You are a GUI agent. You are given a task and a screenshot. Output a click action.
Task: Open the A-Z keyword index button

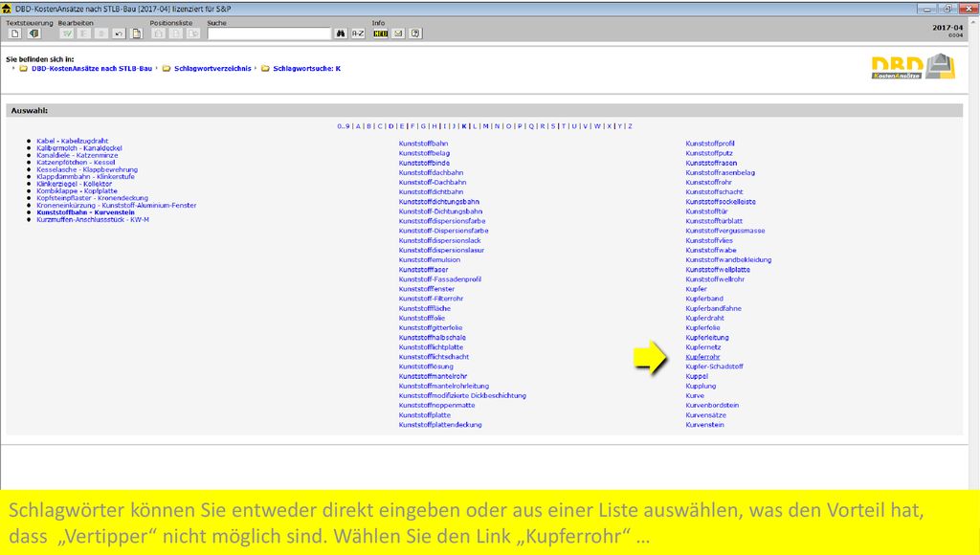coord(358,33)
